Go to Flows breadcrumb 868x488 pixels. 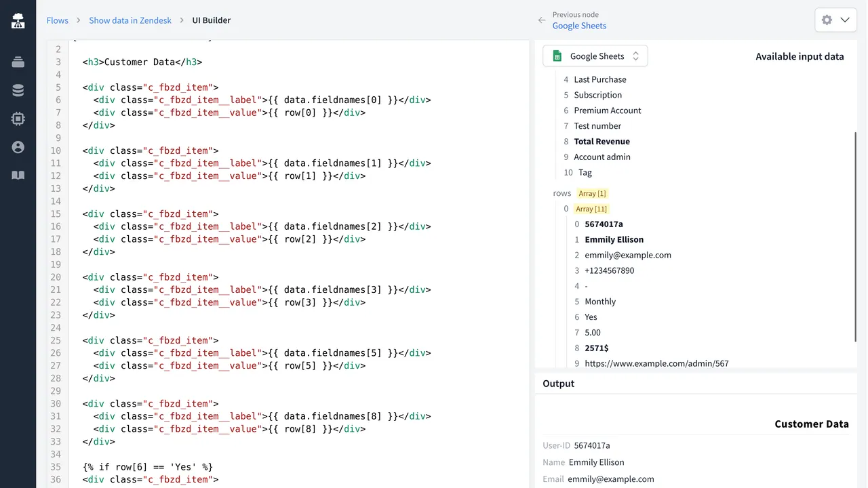pyautogui.click(x=58, y=20)
